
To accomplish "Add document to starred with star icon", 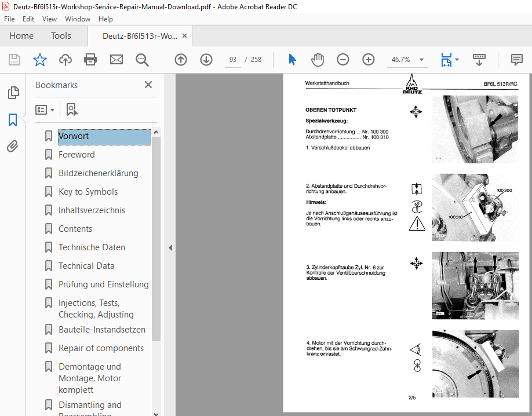I will [x=39, y=60].
